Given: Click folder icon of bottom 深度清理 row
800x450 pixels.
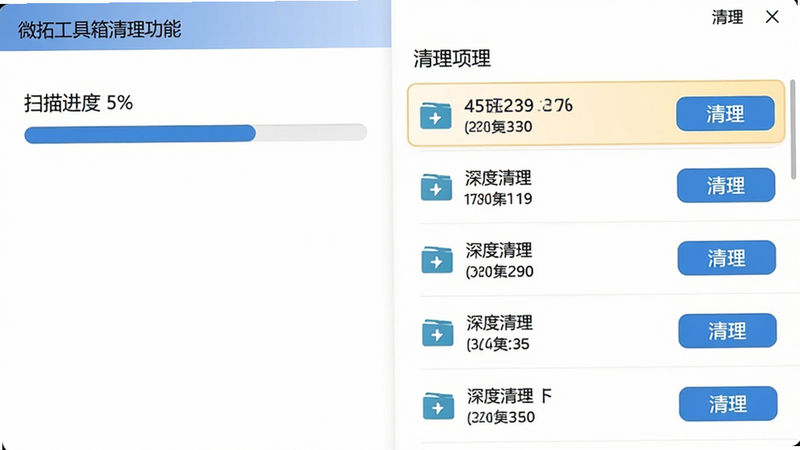Looking at the screenshot, I should click(x=438, y=406).
